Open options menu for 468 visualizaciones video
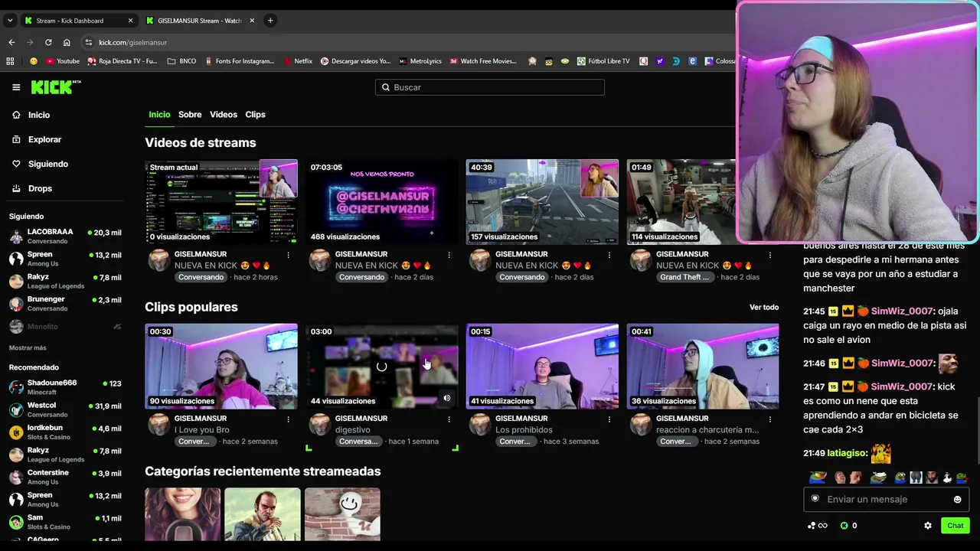Screen dimensions: 980x551 (x=449, y=255)
